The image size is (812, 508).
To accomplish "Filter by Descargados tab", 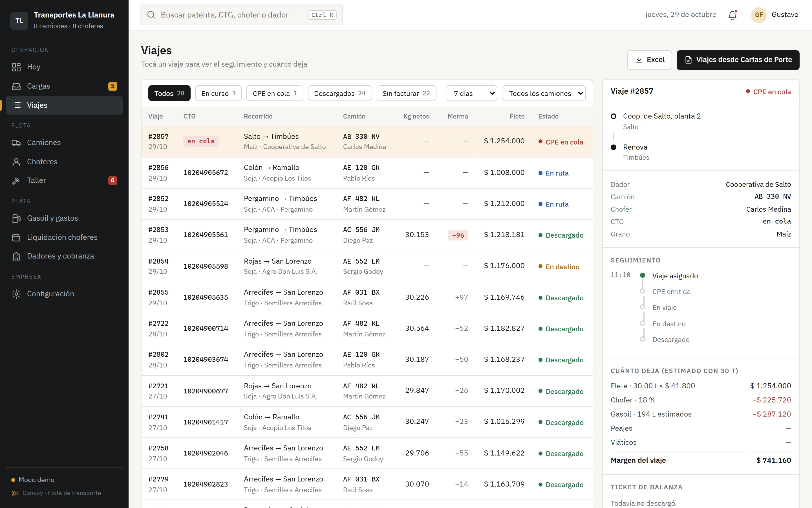I will pos(339,93).
